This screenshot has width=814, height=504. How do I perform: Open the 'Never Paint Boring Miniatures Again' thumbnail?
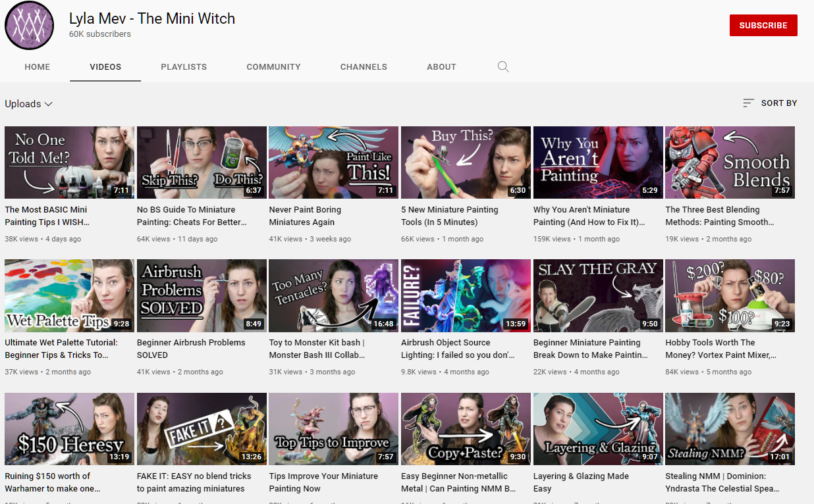[333, 163]
